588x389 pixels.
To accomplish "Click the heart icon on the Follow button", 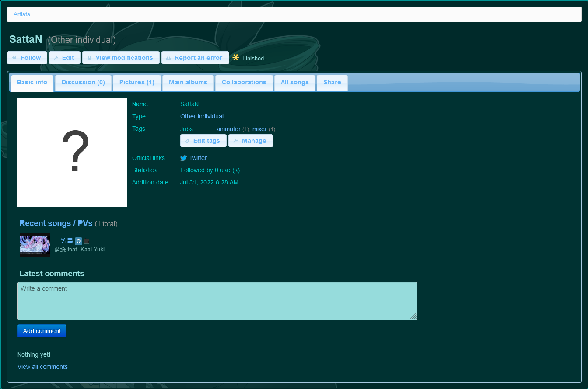I will click(x=15, y=57).
